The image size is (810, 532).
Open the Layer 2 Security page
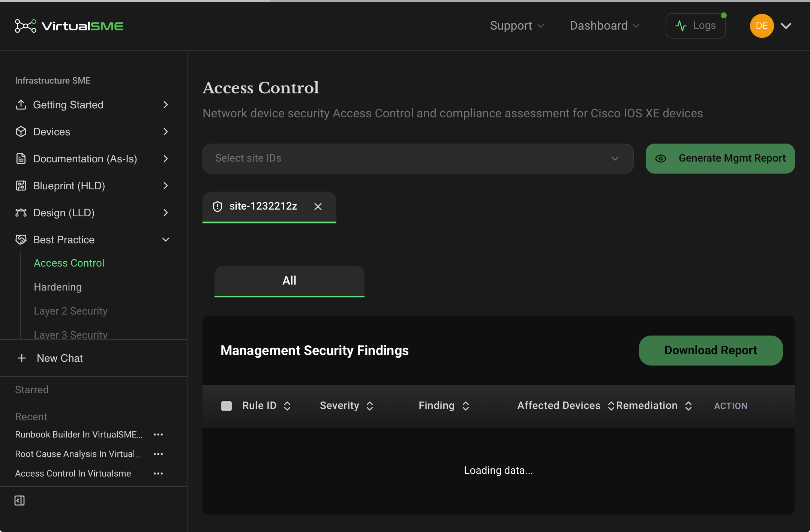pos(70,311)
